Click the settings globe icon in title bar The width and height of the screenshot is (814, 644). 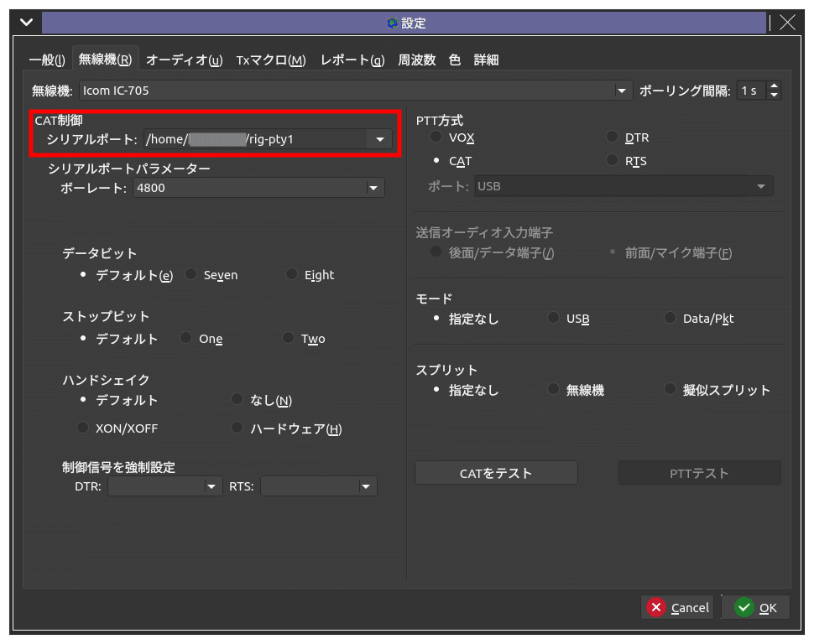(x=393, y=23)
